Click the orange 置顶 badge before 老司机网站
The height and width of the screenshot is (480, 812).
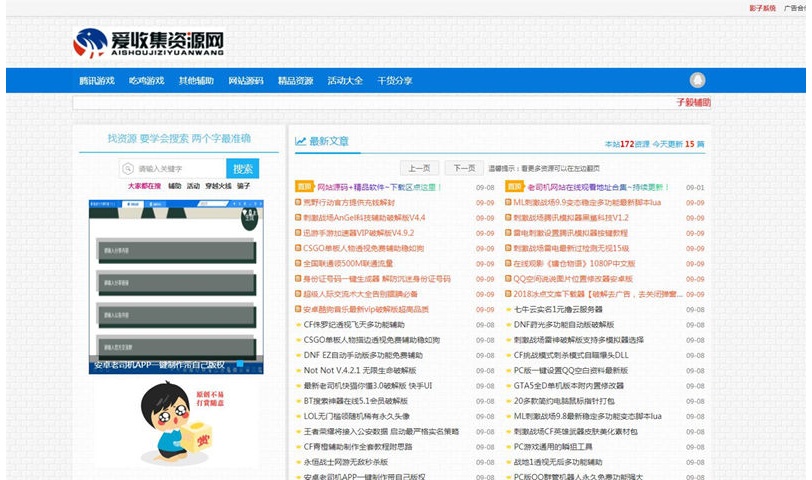point(514,186)
